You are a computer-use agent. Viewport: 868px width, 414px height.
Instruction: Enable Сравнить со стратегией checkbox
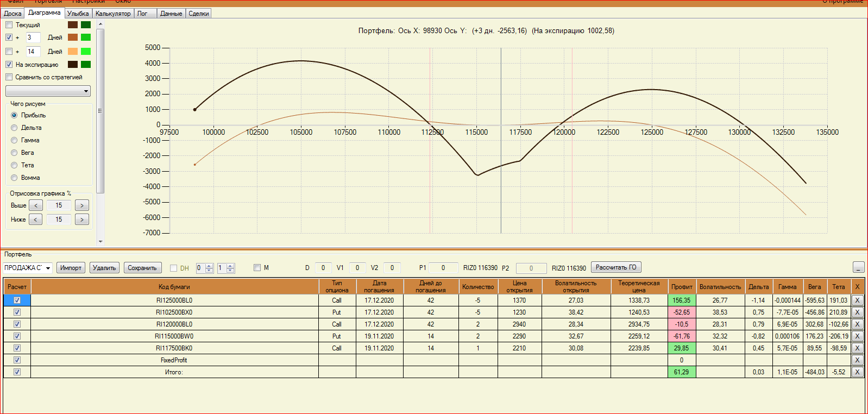9,77
